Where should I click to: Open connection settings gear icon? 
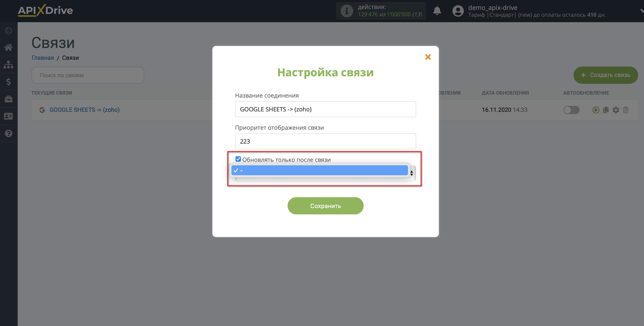615,110
